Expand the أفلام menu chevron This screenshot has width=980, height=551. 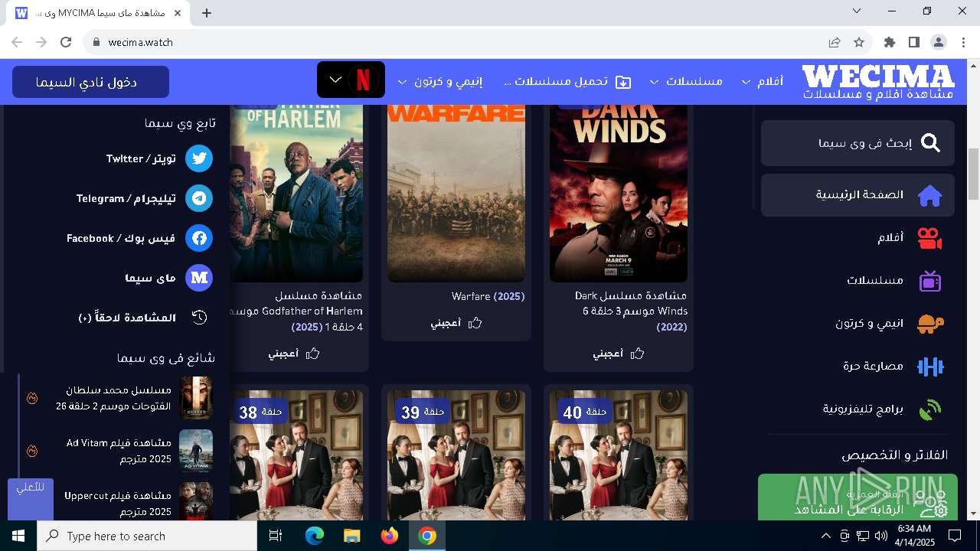746,82
